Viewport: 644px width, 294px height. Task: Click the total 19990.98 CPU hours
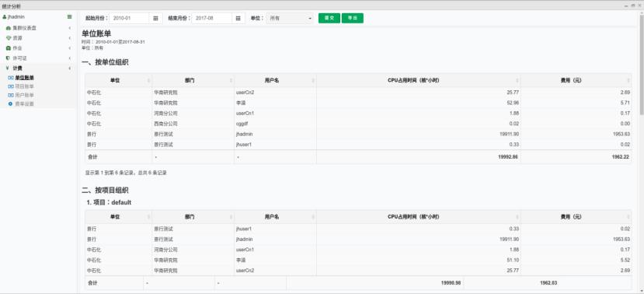(x=451, y=283)
